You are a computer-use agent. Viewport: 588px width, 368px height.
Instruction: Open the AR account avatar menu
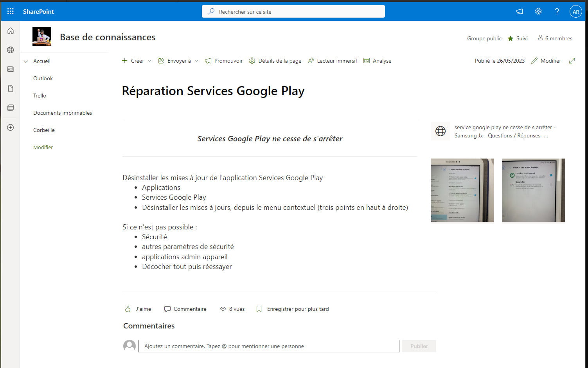[575, 11]
